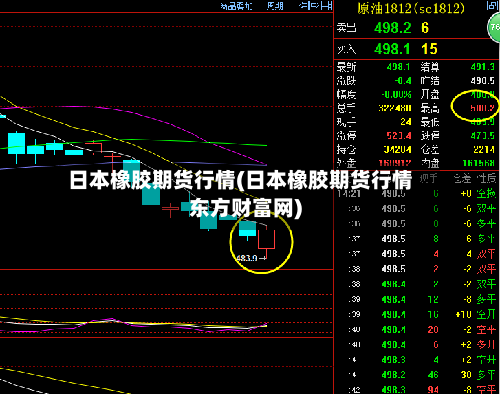Click the red hollow candlestick at the chart's end
This screenshot has height=394, width=500.
click(x=266, y=240)
